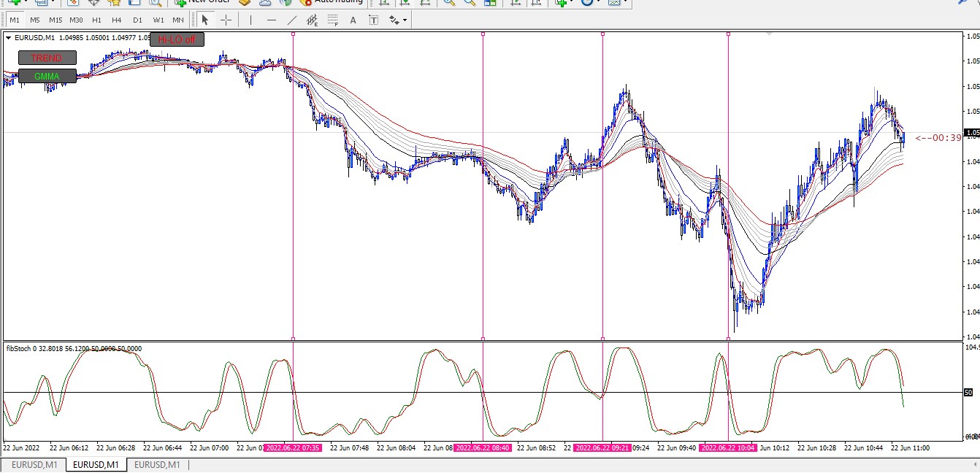The image size is (980, 473).
Task: Pick the vertical line drawing tool
Action: click(250, 20)
